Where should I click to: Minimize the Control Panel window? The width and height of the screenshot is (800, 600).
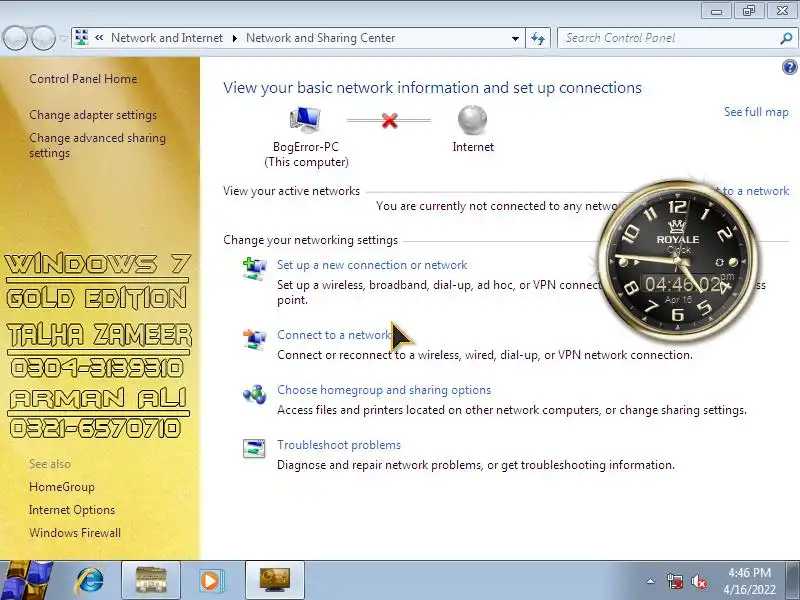coord(716,10)
